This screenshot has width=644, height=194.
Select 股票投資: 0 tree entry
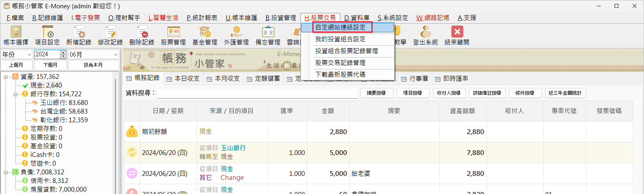pos(46,137)
